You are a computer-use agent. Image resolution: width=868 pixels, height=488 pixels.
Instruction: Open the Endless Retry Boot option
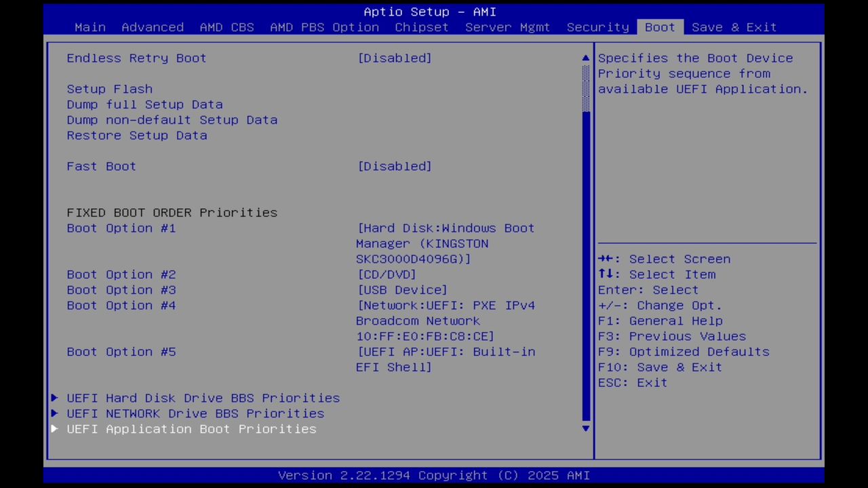395,58
